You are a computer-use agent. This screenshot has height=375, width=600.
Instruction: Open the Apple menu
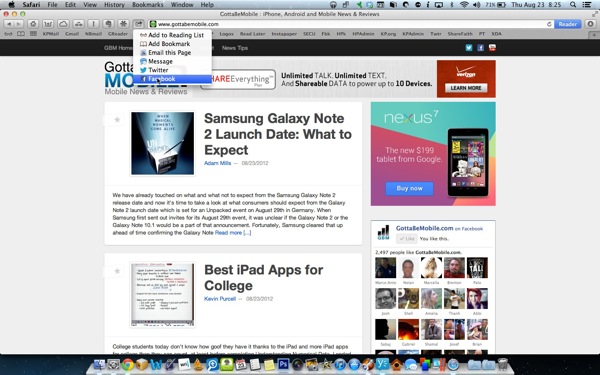click(11, 5)
